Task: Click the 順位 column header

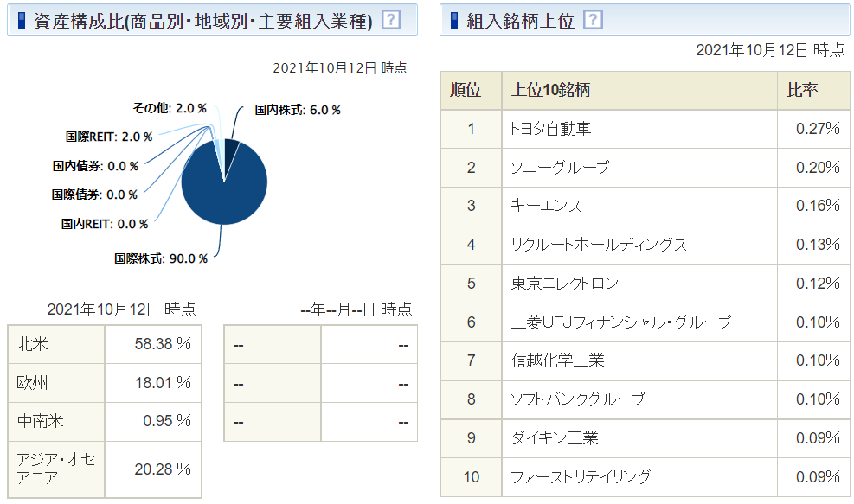Action: 471,90
